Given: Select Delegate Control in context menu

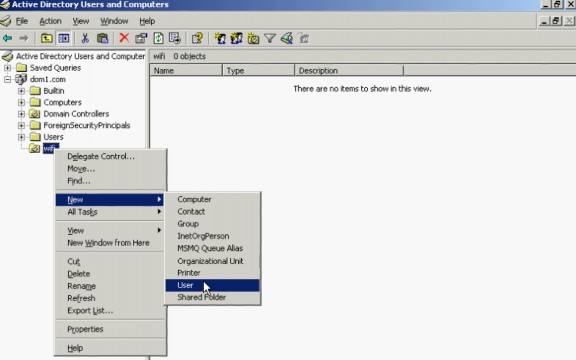Looking at the screenshot, I should click(109, 156).
